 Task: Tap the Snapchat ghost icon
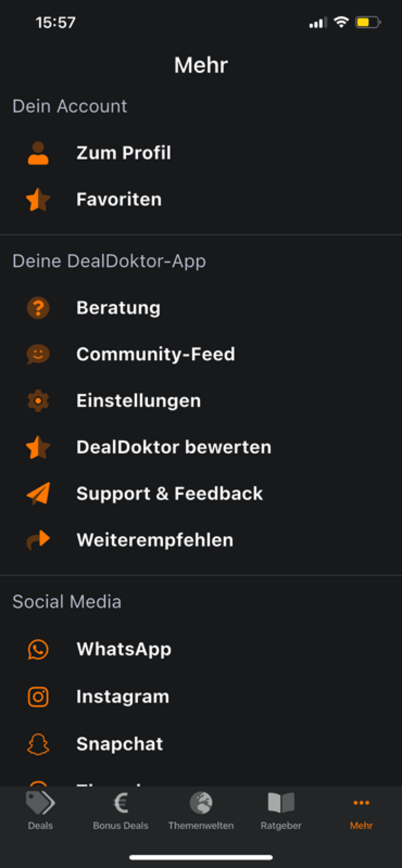(38, 743)
